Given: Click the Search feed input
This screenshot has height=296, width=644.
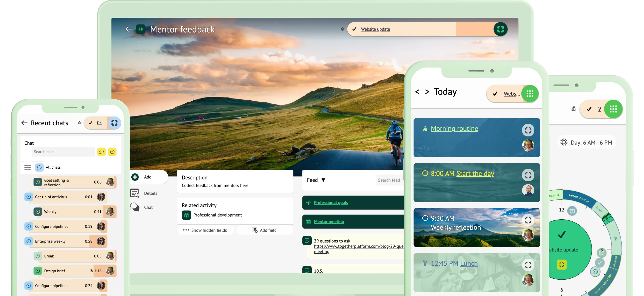Looking at the screenshot, I should click(x=389, y=180).
